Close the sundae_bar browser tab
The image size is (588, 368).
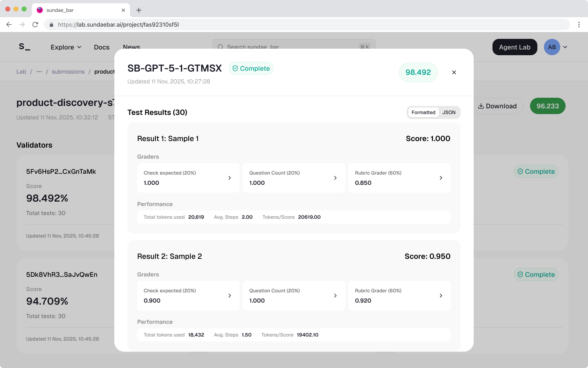click(123, 10)
